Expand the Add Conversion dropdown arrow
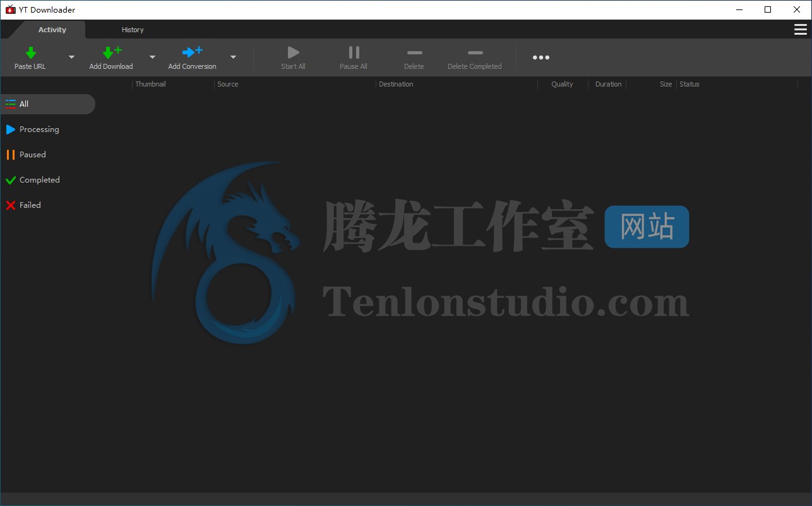Image resolution: width=812 pixels, height=506 pixels. [233, 57]
